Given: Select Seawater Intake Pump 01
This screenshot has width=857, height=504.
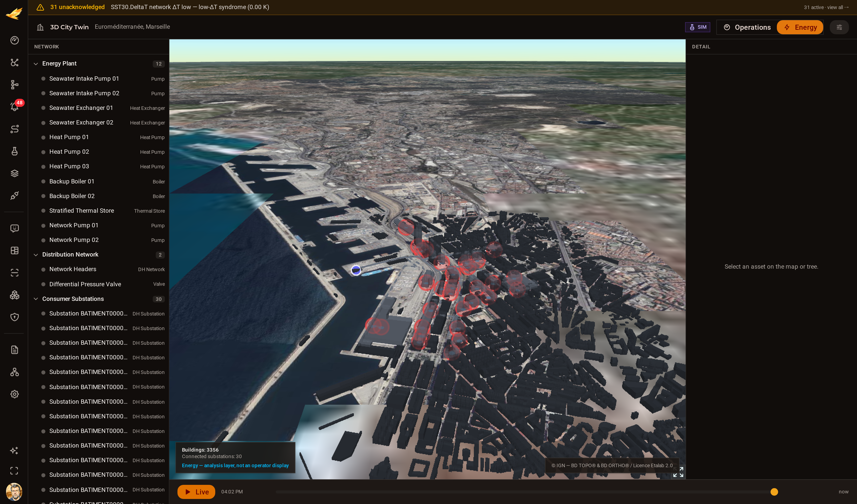Looking at the screenshot, I should click(99, 79).
